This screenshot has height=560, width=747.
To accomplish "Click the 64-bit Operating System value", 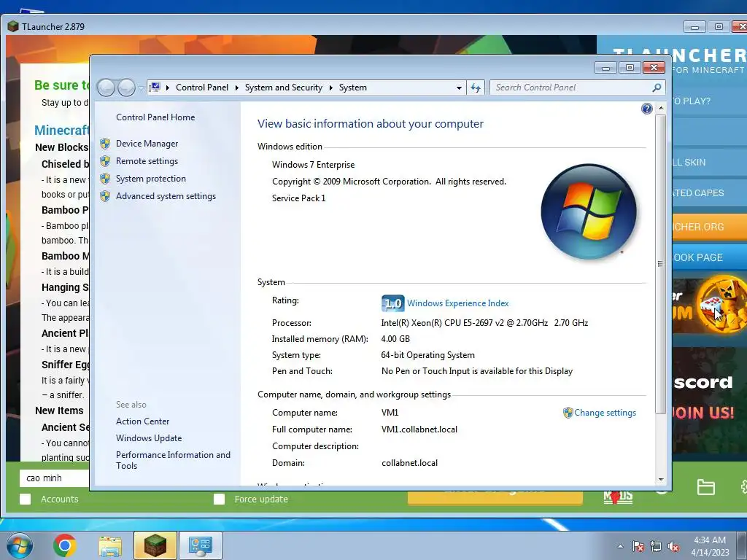I will [427, 355].
